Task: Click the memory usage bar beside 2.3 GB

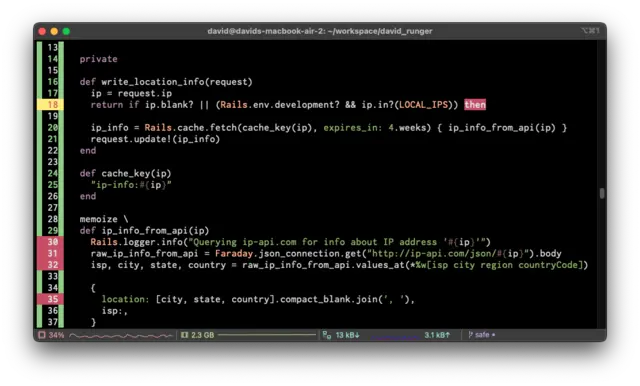Action: pyautogui.click(x=267, y=335)
